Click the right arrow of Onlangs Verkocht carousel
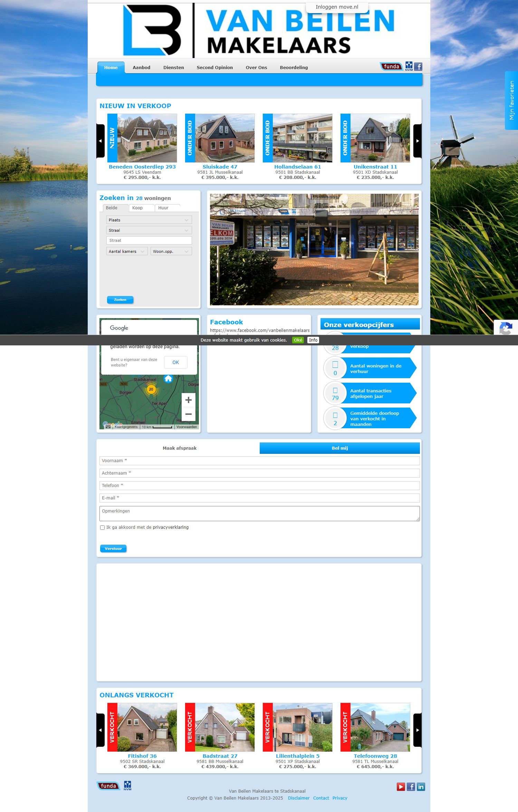This screenshot has width=518, height=812. tap(418, 730)
